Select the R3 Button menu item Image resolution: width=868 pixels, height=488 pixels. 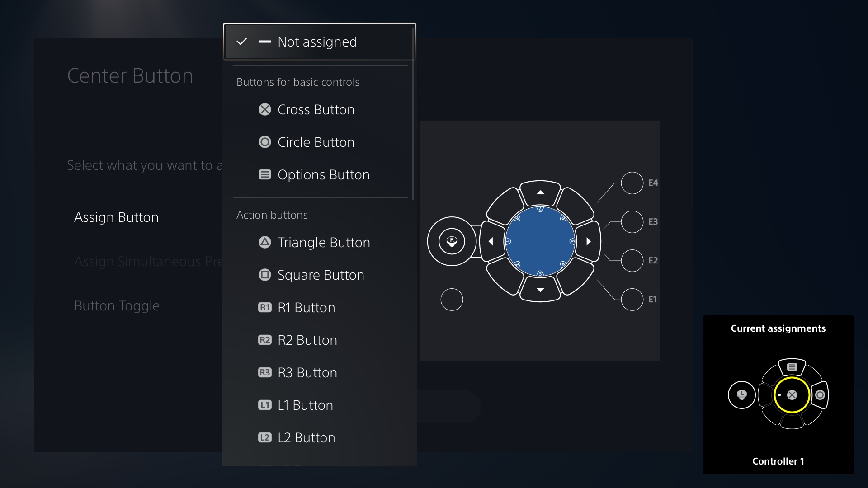tap(307, 372)
